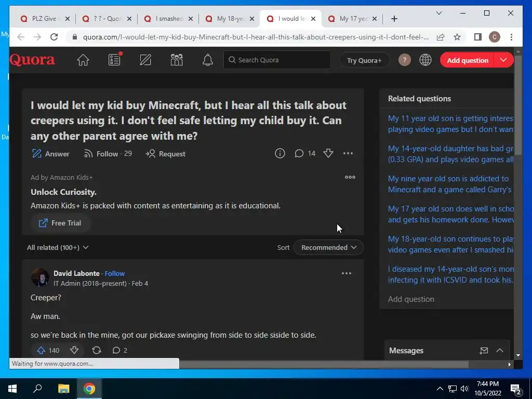Image resolution: width=532 pixels, height=399 pixels.
Task: Open related question about 11 year old son
Action: (450, 124)
